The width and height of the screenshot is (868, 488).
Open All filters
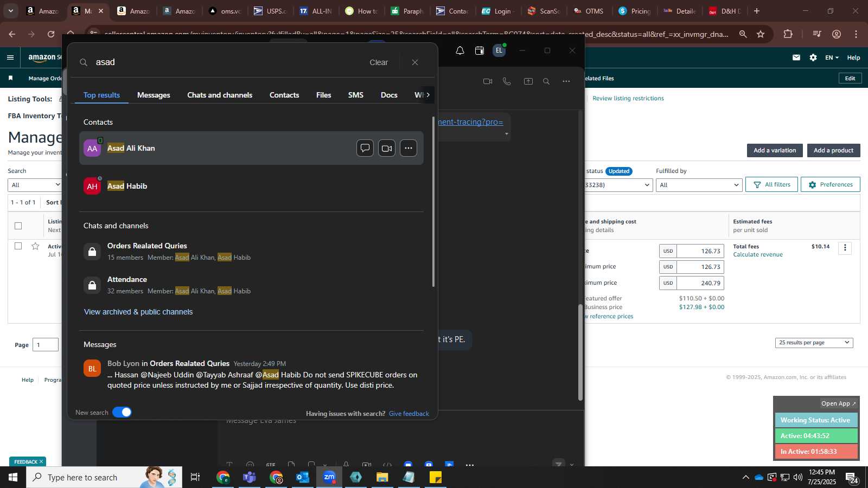coord(772,185)
